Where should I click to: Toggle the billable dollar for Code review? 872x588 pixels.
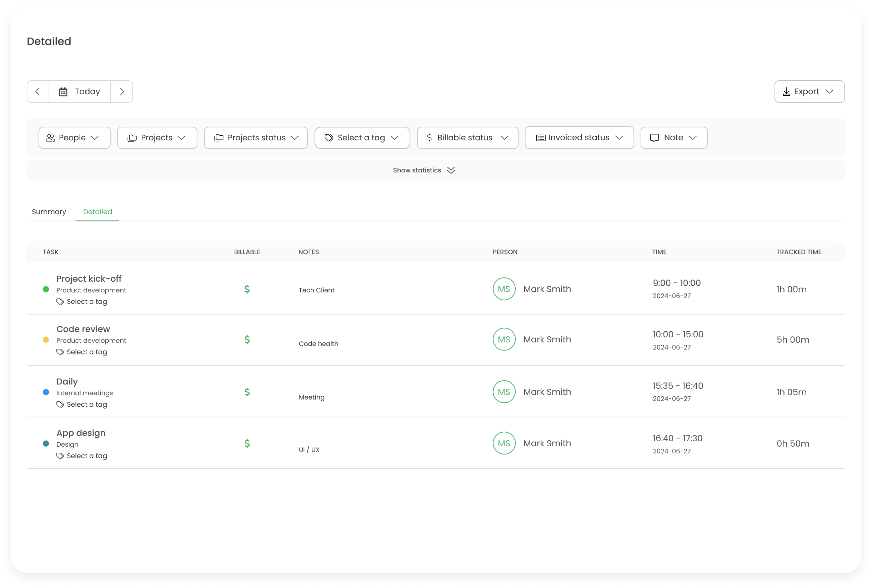click(x=247, y=340)
